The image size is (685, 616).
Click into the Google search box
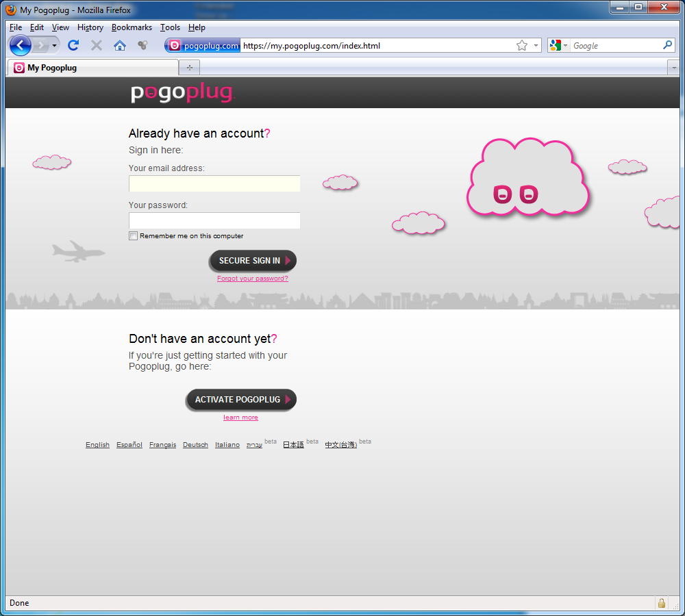tap(616, 45)
